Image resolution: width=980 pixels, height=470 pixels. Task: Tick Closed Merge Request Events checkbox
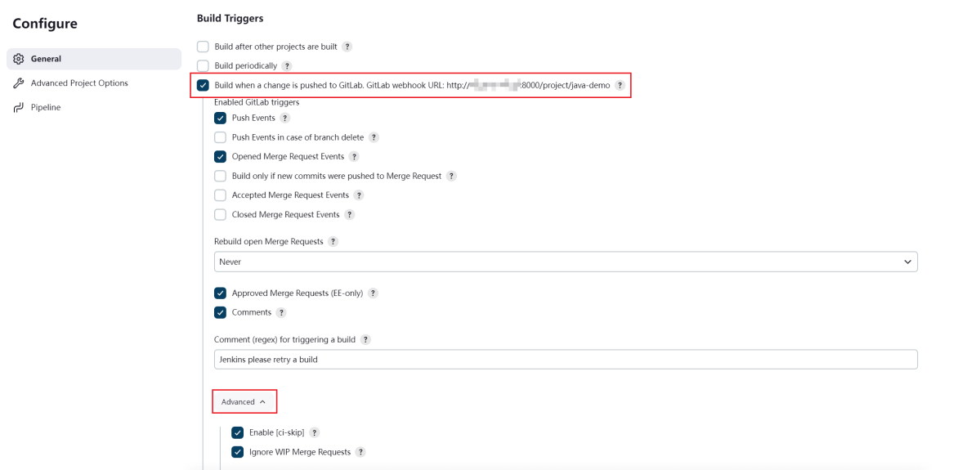221,215
